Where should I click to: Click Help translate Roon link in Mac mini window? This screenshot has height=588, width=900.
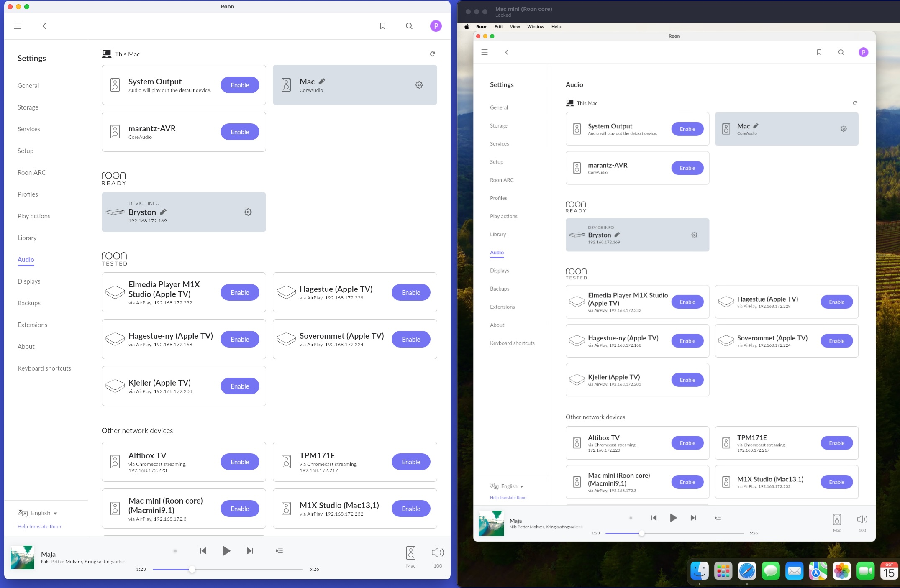coord(508,498)
